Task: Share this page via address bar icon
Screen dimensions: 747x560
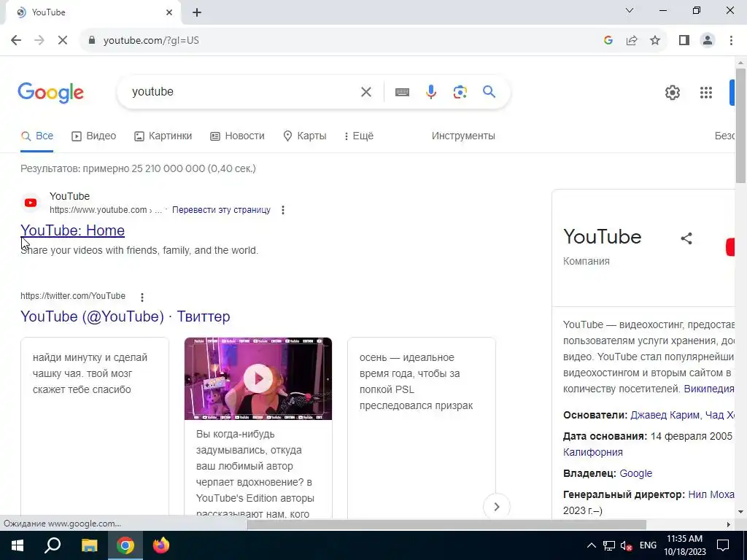Action: (632, 41)
